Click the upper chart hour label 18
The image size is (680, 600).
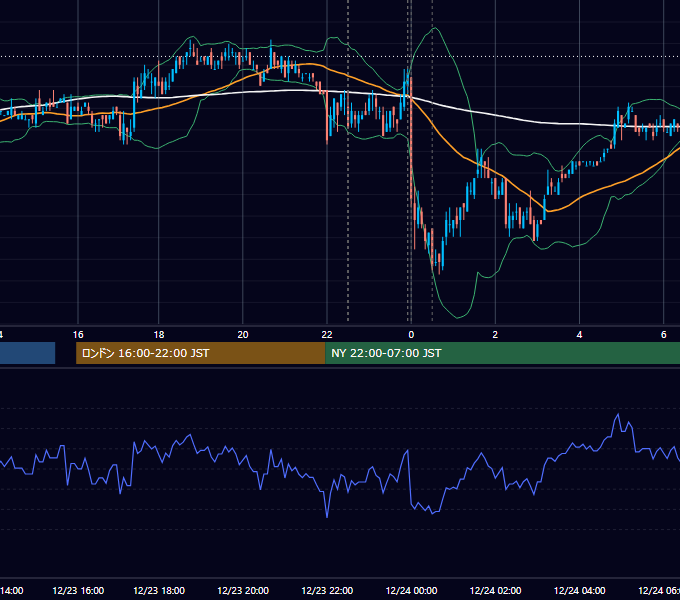pyautogui.click(x=159, y=335)
